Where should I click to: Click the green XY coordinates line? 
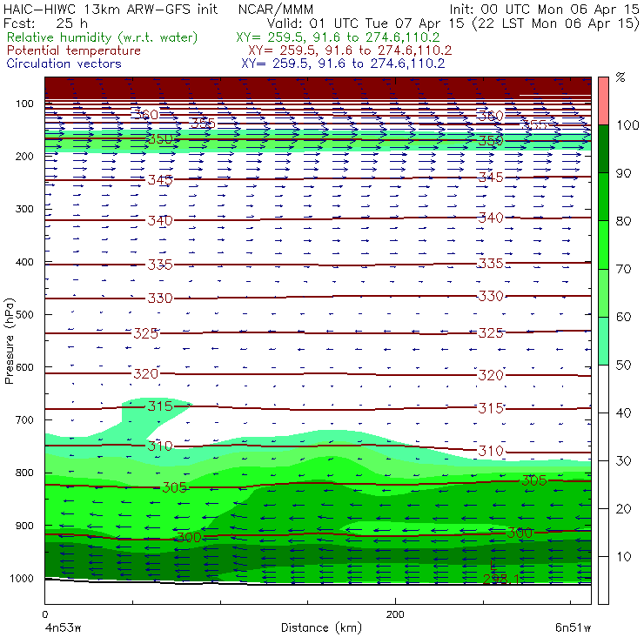point(338,37)
